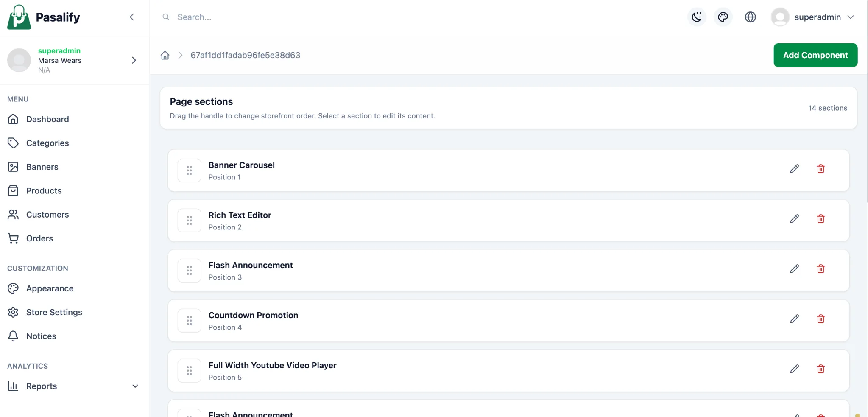Open the language globe icon
The image size is (868, 417).
[751, 17]
